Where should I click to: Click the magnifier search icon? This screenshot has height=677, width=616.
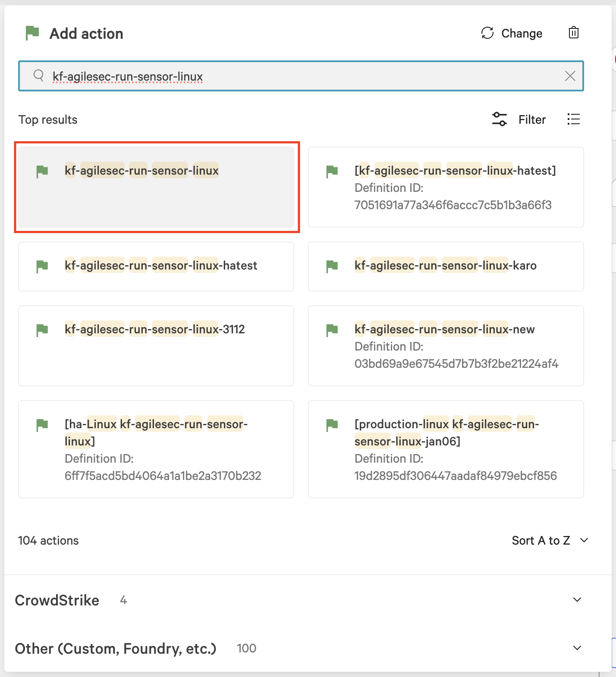39,76
